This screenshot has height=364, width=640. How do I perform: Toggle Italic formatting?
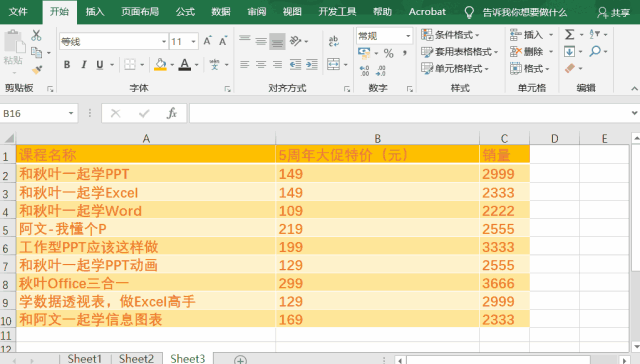click(84, 64)
